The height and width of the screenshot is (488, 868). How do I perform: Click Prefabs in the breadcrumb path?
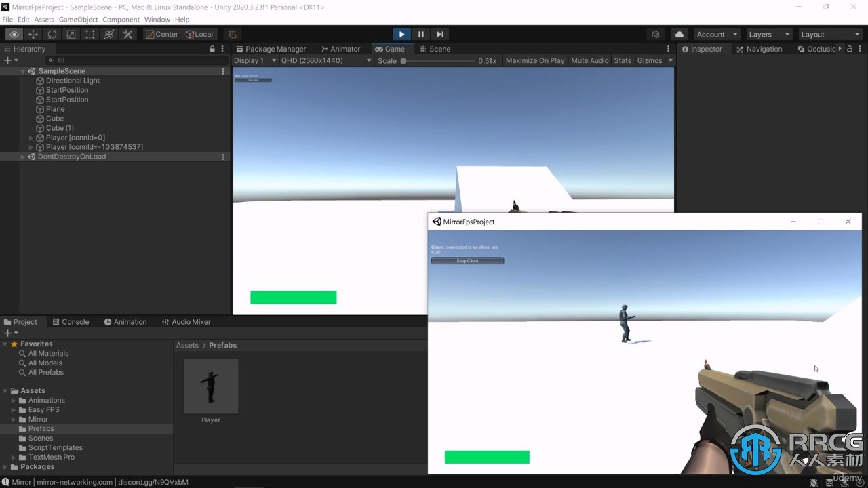[x=222, y=345]
